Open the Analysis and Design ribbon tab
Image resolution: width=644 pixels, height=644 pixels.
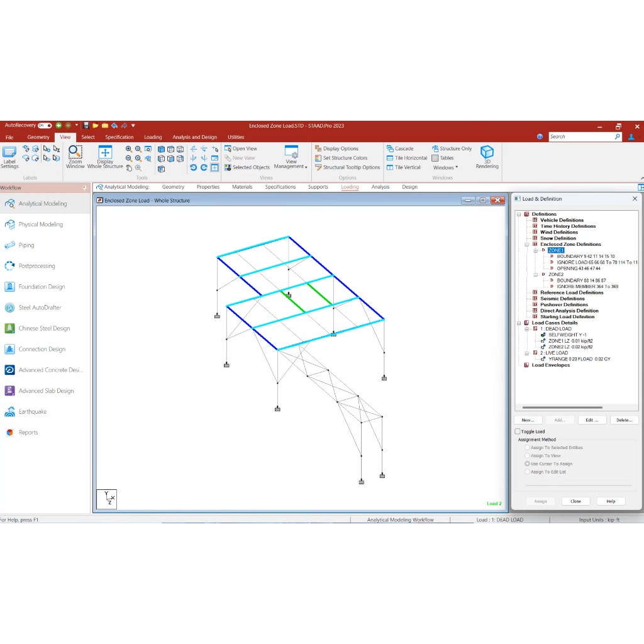pos(194,137)
